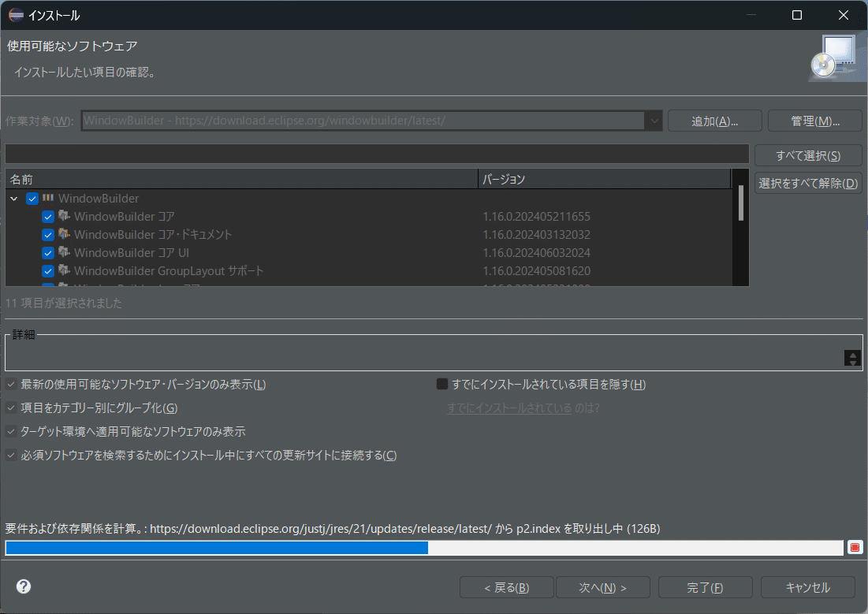Image resolution: width=868 pixels, height=614 pixels.
Task: Click the blue install progress bar
Action: [424, 548]
